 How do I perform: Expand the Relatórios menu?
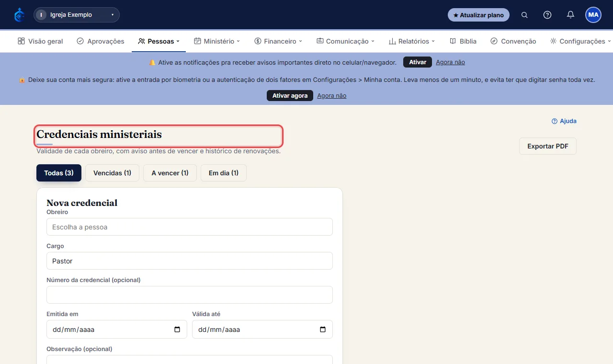[x=411, y=41]
